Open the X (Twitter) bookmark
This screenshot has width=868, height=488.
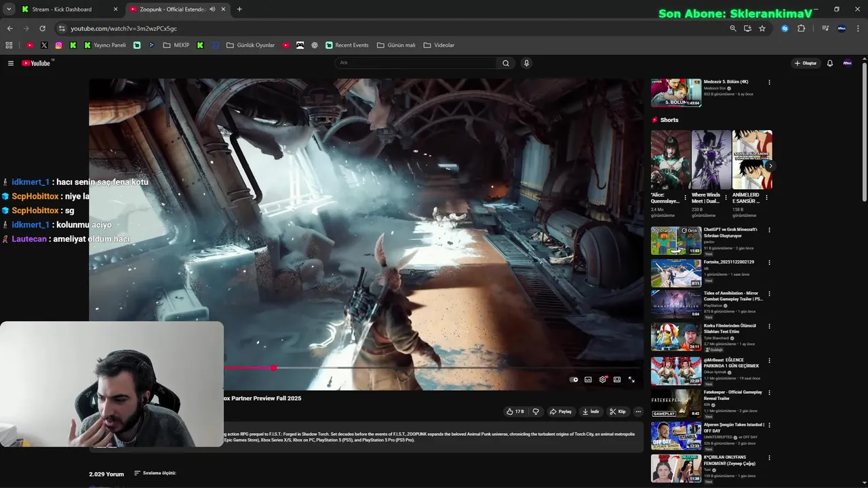pyautogui.click(x=44, y=45)
